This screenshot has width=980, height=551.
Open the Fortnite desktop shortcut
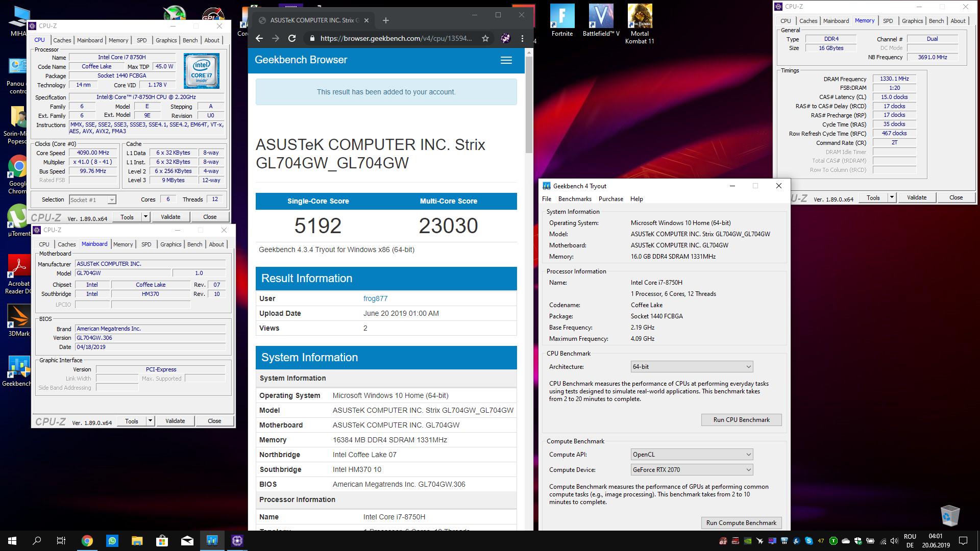562,20
